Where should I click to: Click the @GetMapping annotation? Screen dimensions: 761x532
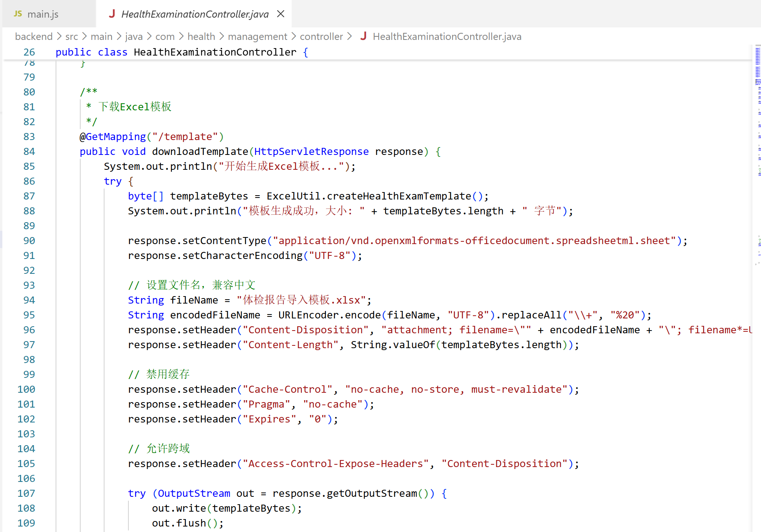[113, 137]
